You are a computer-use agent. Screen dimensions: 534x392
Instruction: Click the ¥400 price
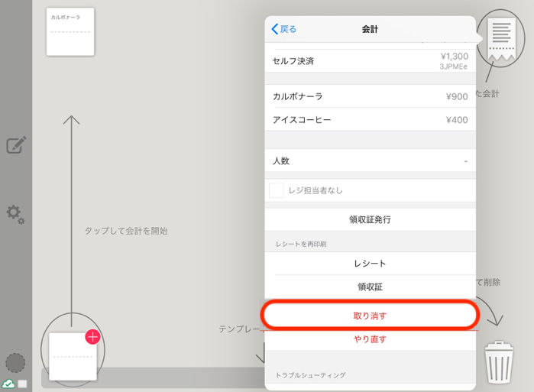457,120
